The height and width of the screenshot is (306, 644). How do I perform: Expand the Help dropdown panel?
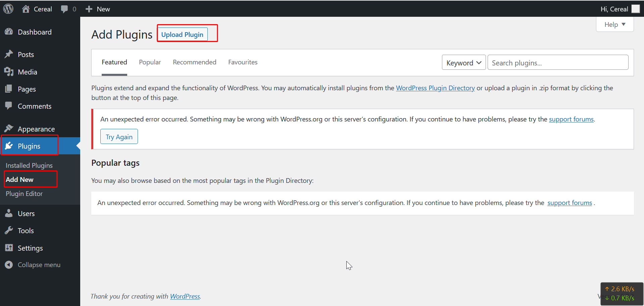(x=614, y=24)
